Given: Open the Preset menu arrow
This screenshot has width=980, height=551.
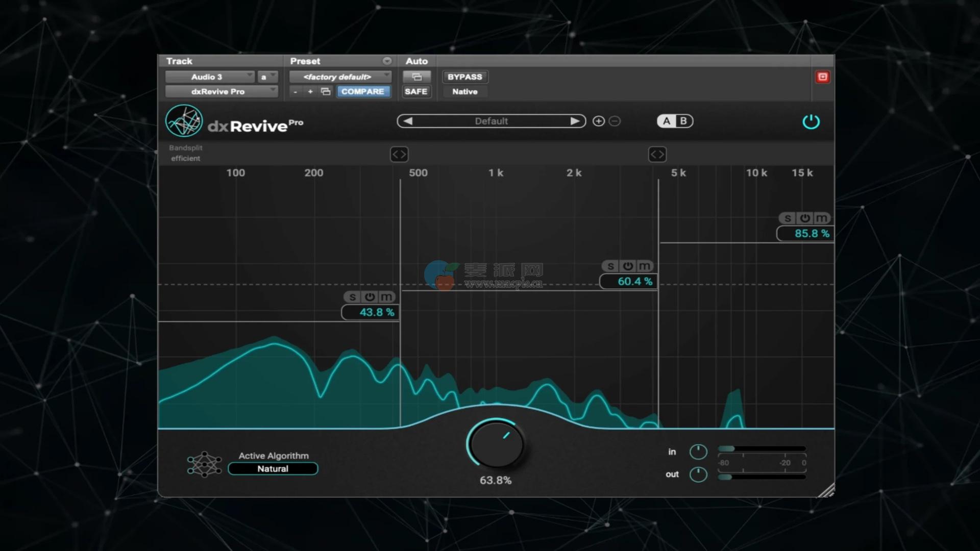Looking at the screenshot, I should [387, 61].
